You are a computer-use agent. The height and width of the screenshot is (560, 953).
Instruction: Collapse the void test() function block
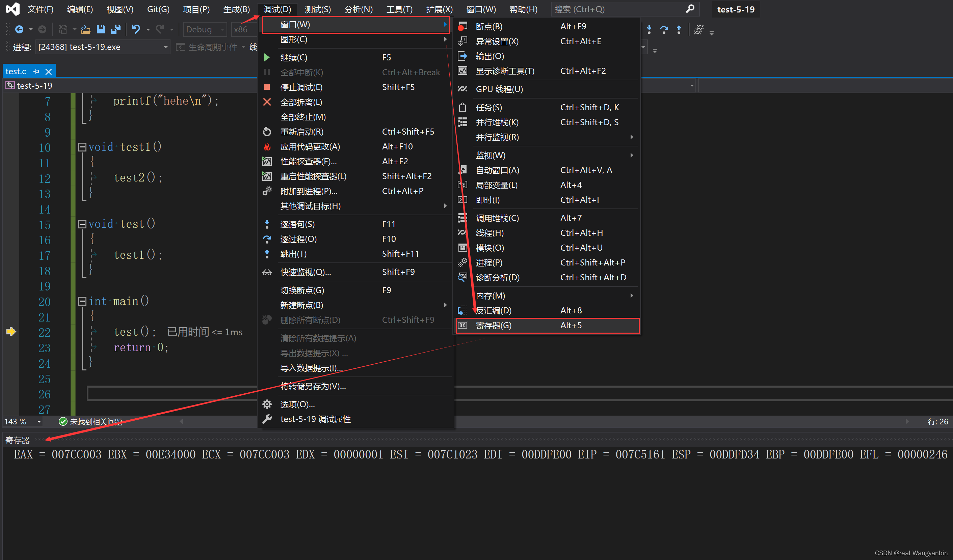pos(82,224)
